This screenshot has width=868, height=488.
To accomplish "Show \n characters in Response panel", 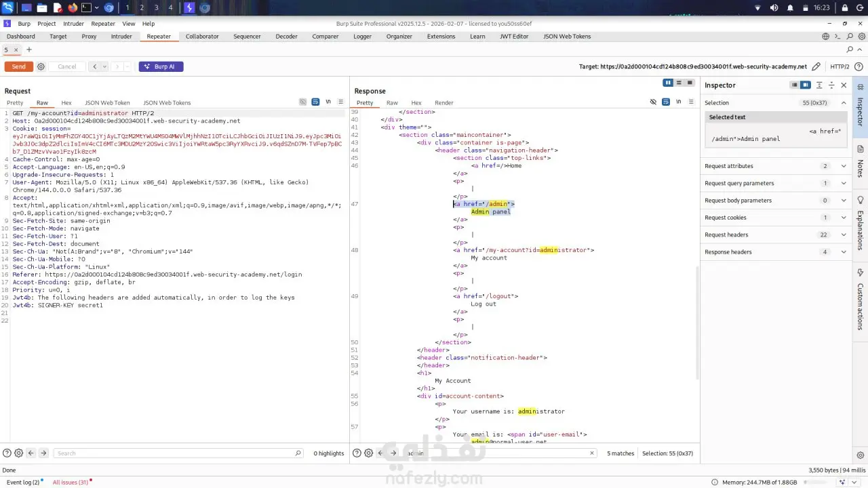I will click(679, 102).
